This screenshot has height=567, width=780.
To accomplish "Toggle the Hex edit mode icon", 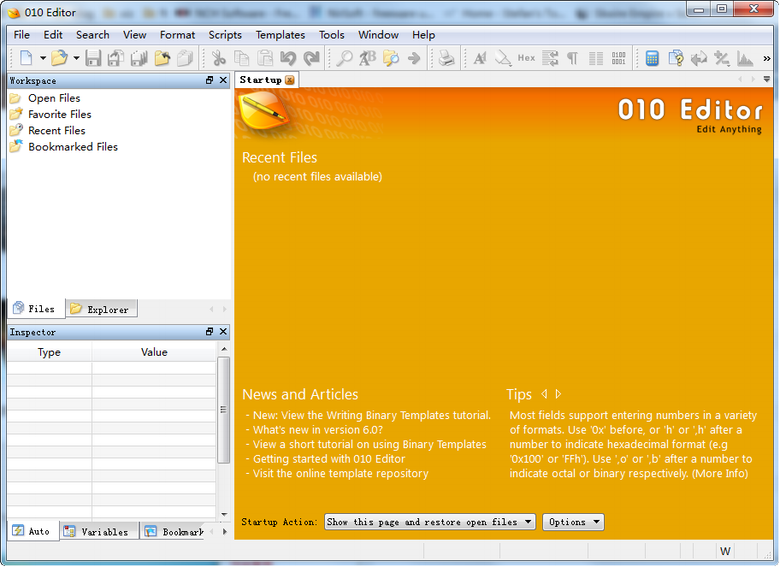I will point(526,59).
